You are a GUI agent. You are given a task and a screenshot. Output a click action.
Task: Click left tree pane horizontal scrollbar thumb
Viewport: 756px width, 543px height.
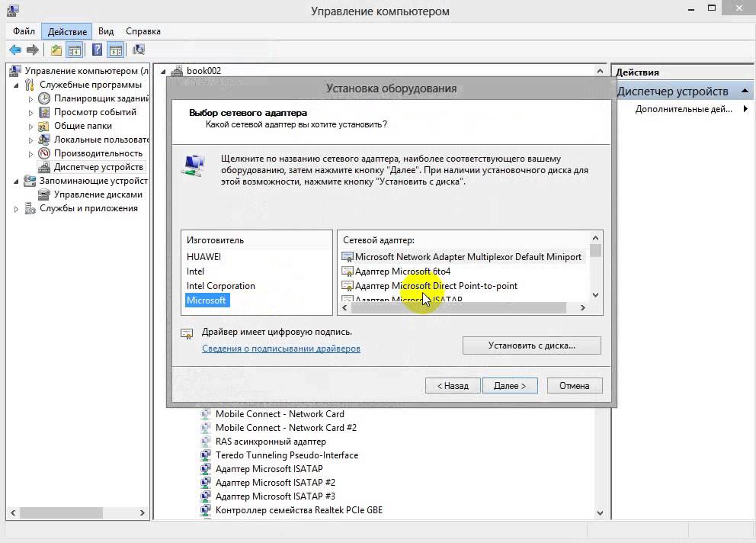(x=61, y=512)
